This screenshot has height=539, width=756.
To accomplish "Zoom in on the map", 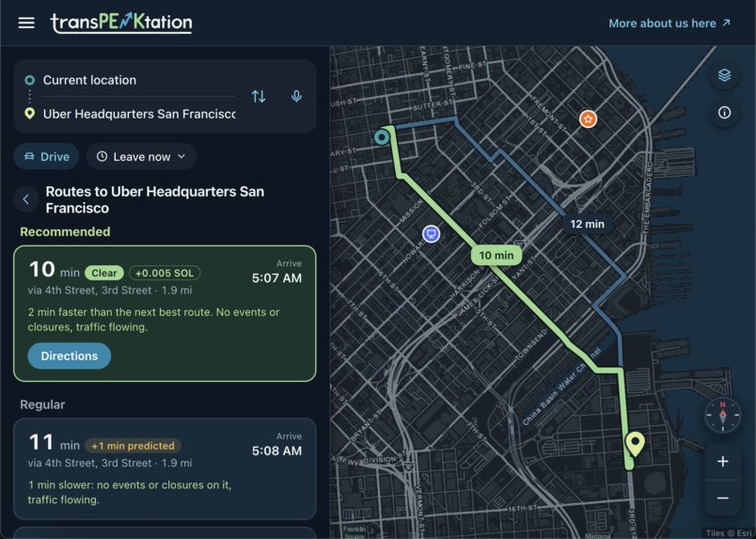I will [x=723, y=461].
